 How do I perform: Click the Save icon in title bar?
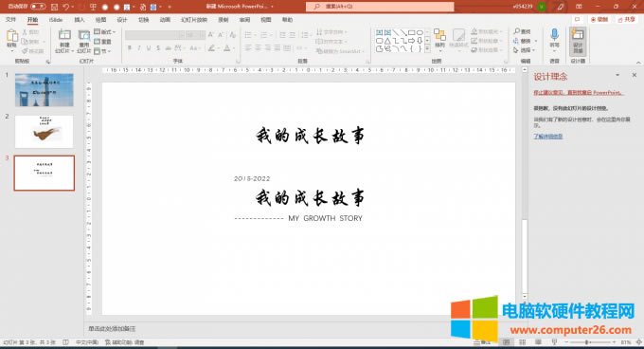click(x=54, y=7)
